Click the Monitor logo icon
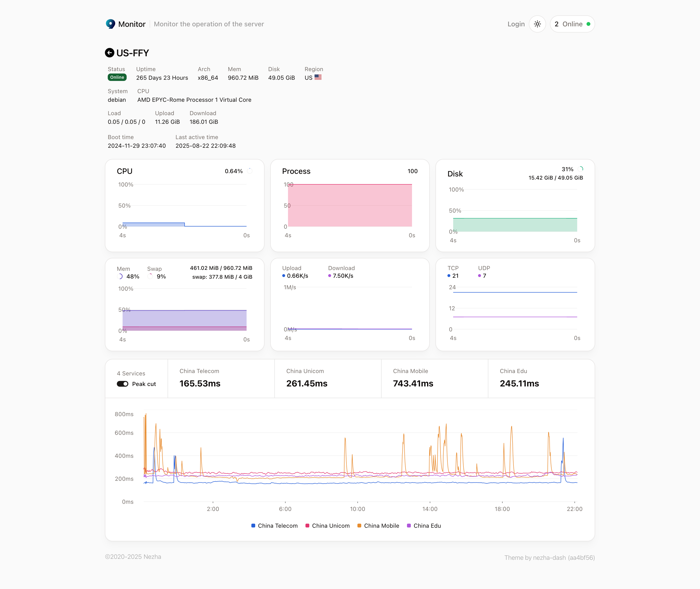Screen dimensions: 700x589 111,24
